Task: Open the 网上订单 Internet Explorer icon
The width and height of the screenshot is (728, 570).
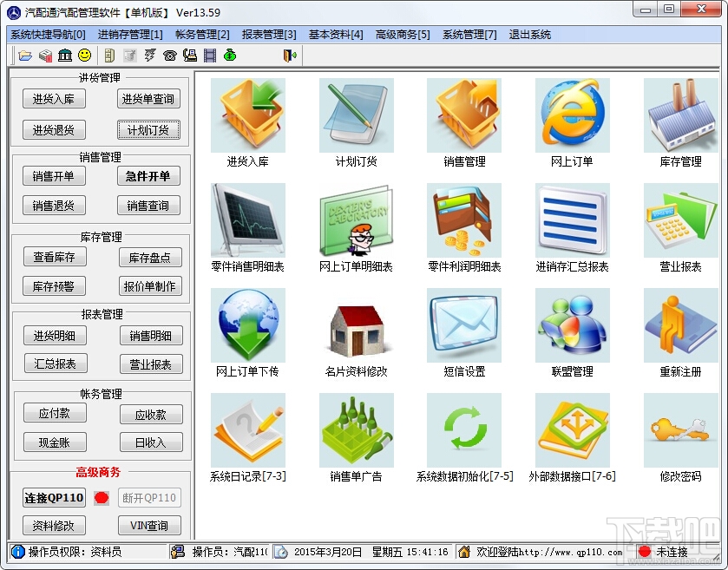Action: click(572, 115)
